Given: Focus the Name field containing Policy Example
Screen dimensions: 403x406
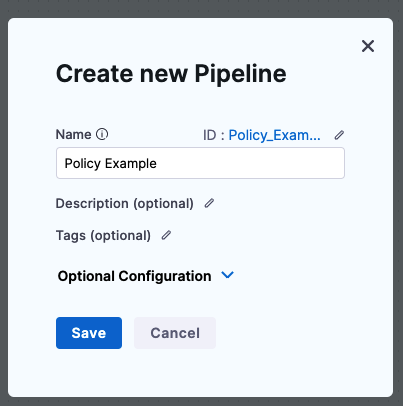Looking at the screenshot, I should coord(200,163).
